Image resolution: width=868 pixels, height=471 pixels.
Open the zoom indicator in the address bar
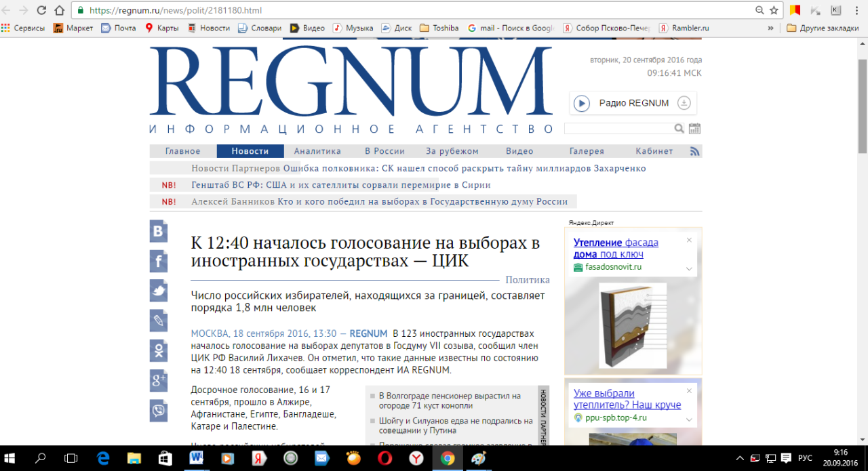759,10
